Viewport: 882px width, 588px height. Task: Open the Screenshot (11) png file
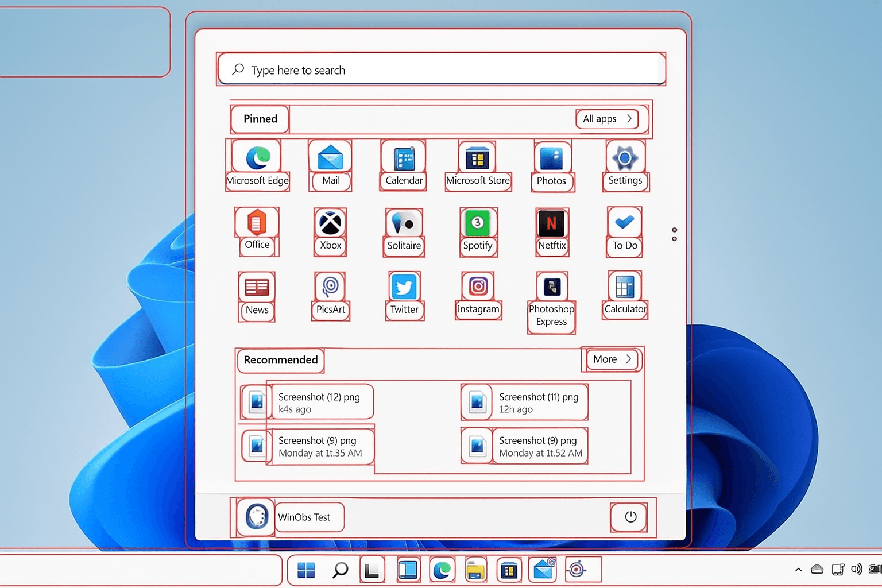pos(538,402)
